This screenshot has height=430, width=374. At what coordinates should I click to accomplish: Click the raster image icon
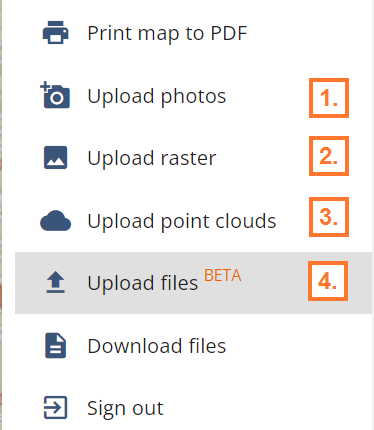point(55,157)
